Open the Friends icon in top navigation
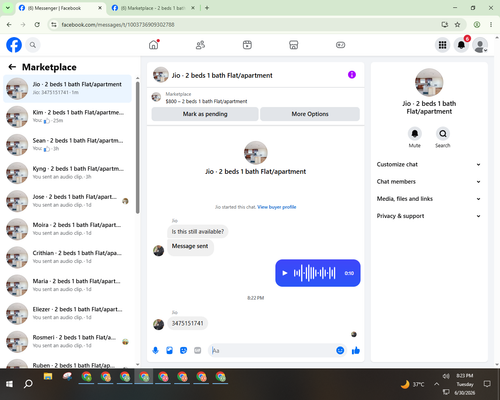This screenshot has height=400, width=500. pos(200,45)
